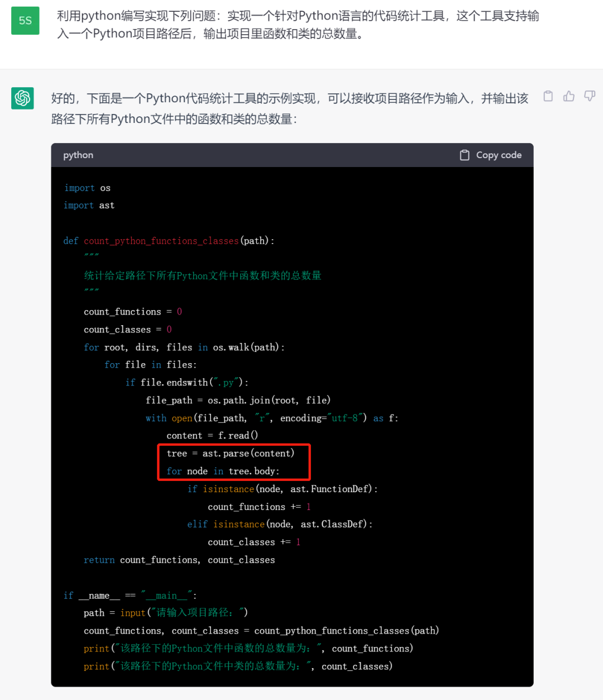
Task: Click the line with open(file_path, "r", encoding
Action: [x=272, y=418]
